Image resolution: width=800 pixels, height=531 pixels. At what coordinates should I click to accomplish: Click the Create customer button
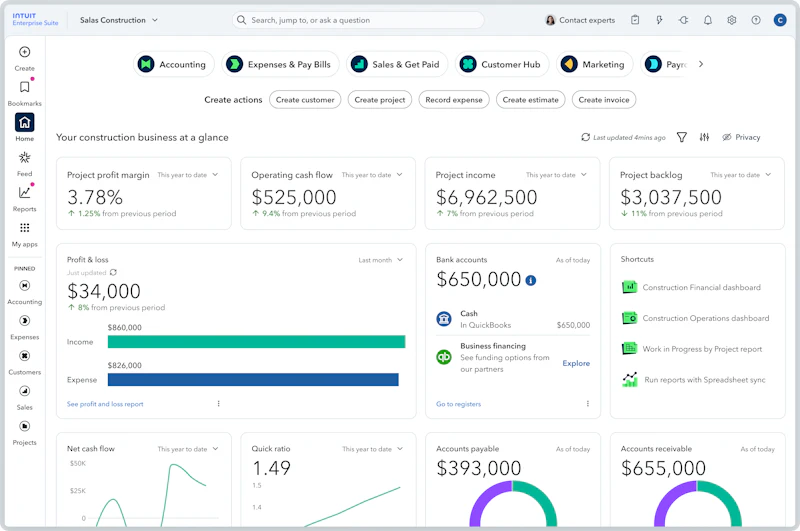click(305, 100)
